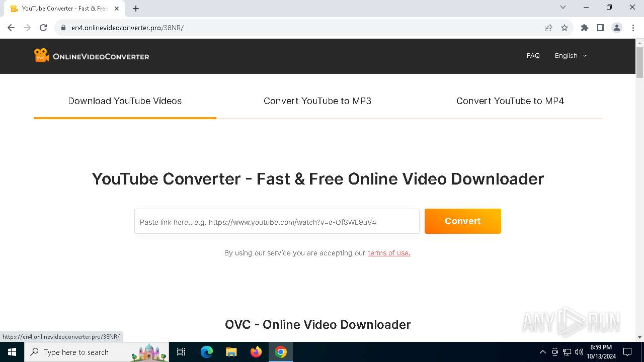
Task: Toggle the browser side panel icon
Action: click(x=601, y=28)
